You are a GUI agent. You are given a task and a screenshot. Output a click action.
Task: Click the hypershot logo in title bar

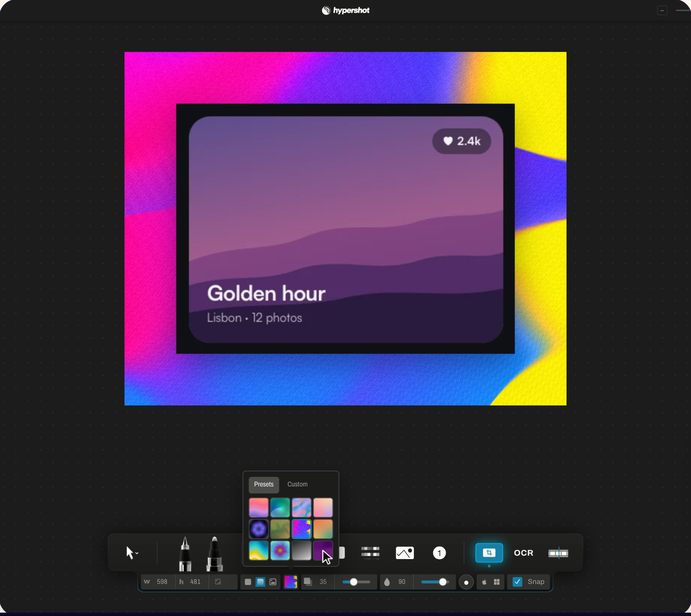[345, 10]
